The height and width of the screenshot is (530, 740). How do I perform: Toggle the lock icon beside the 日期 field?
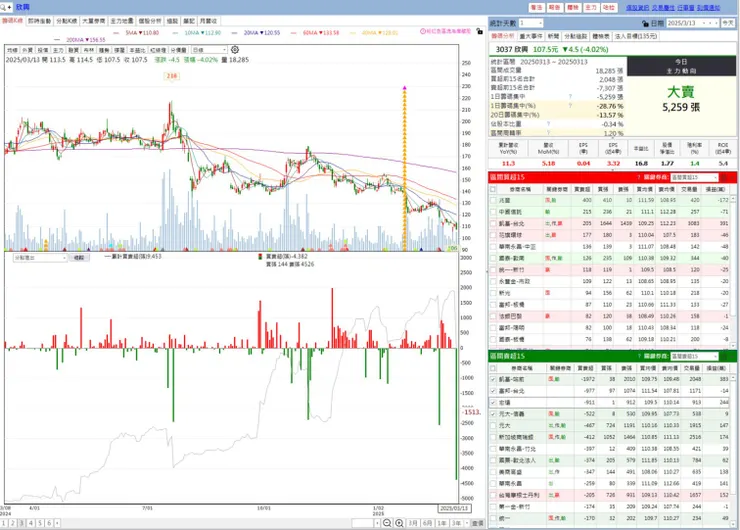645,23
